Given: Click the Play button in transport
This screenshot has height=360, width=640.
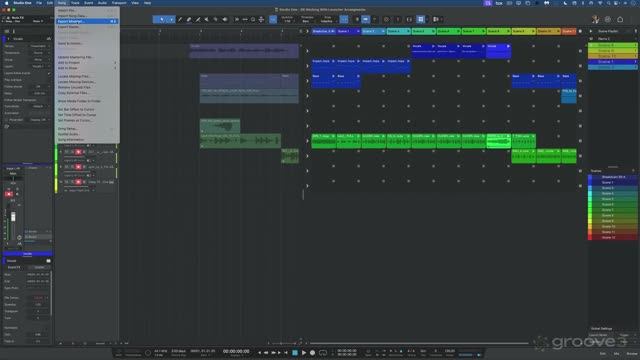Looking at the screenshot, I should click(304, 353).
